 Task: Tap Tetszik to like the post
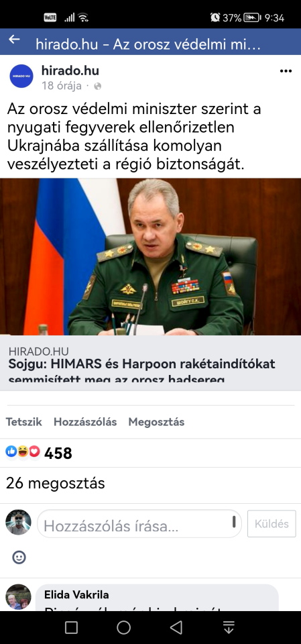pyautogui.click(x=24, y=422)
